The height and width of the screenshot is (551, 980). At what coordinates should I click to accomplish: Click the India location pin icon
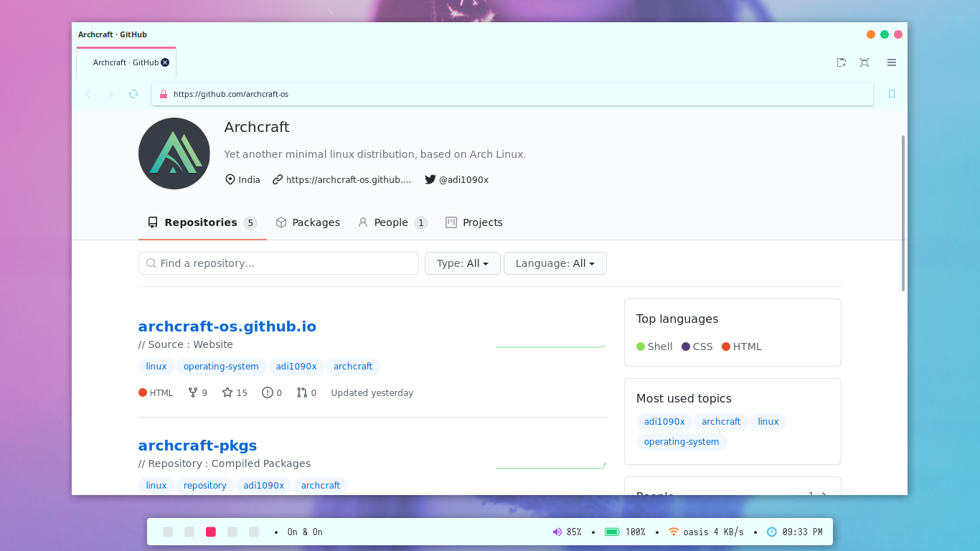coord(230,179)
